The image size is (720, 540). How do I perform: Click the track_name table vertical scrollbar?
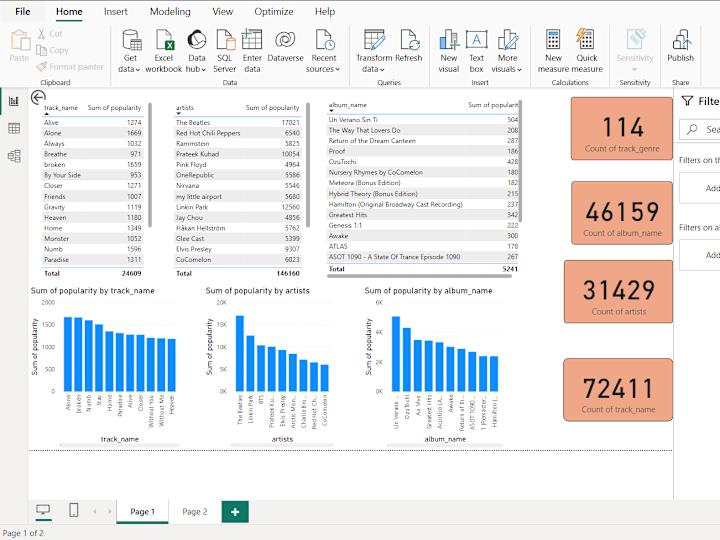click(150, 165)
